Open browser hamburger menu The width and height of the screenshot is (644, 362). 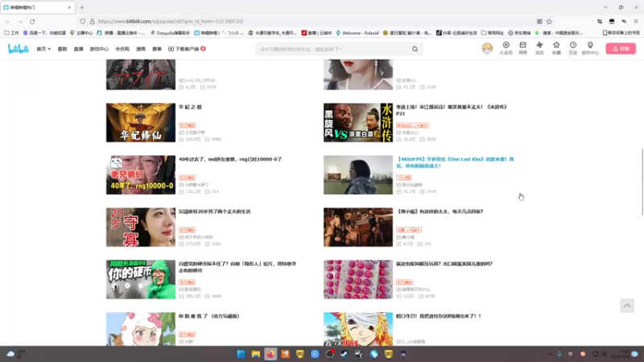pos(636,22)
